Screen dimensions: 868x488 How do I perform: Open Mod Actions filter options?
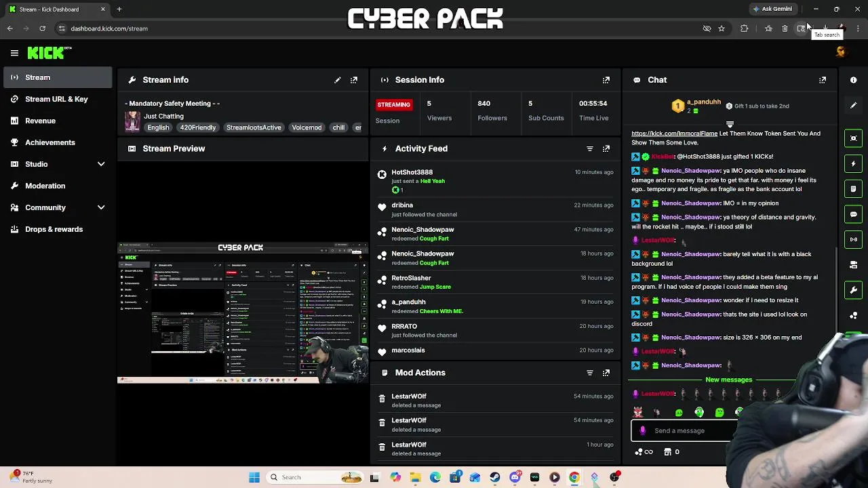[590, 373]
